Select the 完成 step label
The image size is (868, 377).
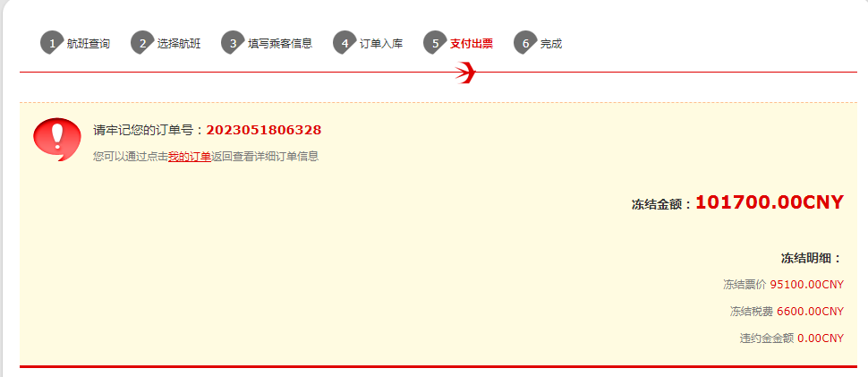pos(551,44)
